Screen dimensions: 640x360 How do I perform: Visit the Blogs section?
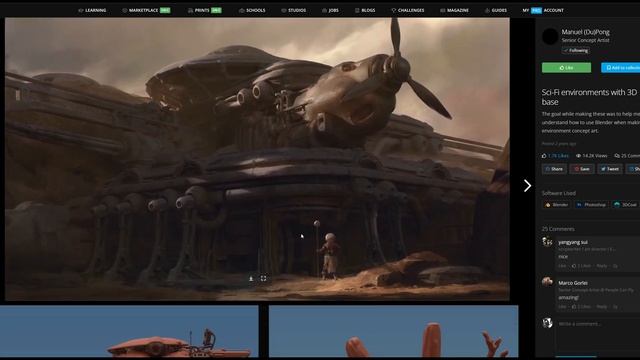click(x=365, y=10)
